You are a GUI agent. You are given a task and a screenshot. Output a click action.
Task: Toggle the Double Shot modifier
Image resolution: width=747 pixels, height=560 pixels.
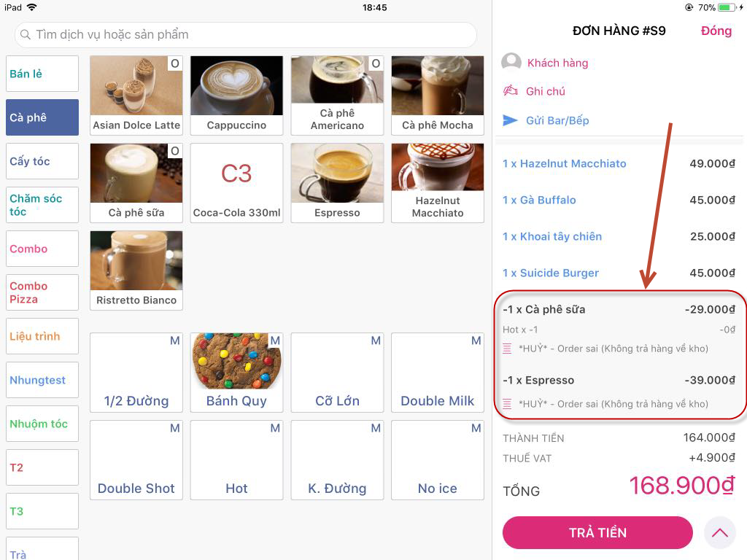tap(136, 460)
